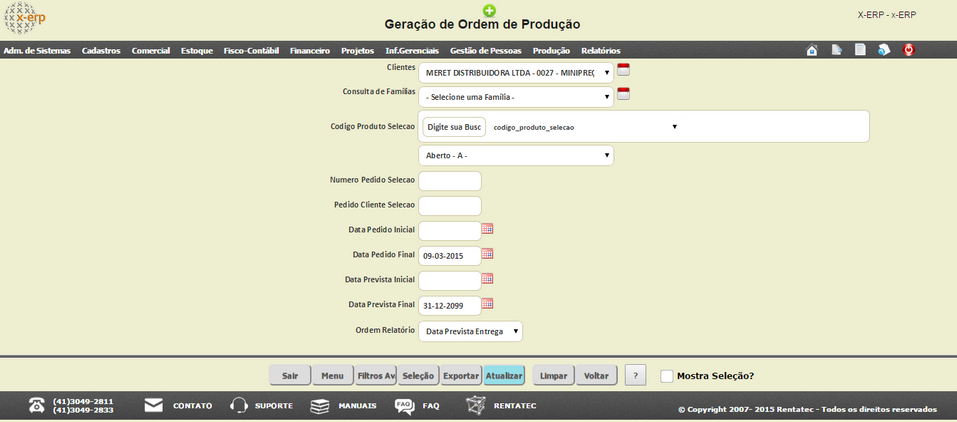This screenshot has height=422, width=957.
Task: Click the document with blue arrow icon
Action: 836,50
